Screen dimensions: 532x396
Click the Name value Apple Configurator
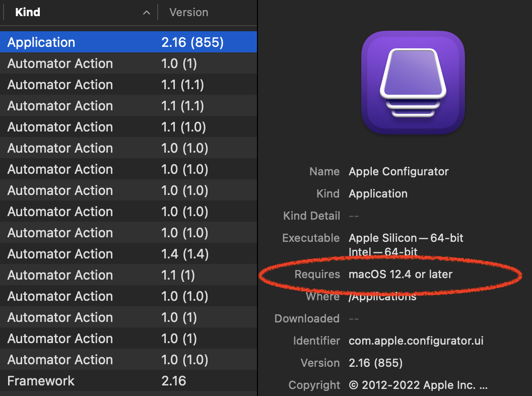point(398,171)
